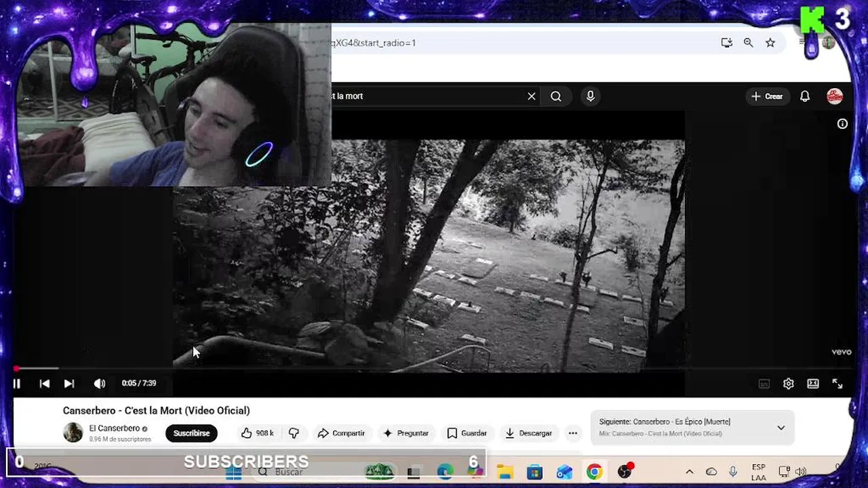
Task: Like the video (908 k)
Action: click(x=257, y=433)
